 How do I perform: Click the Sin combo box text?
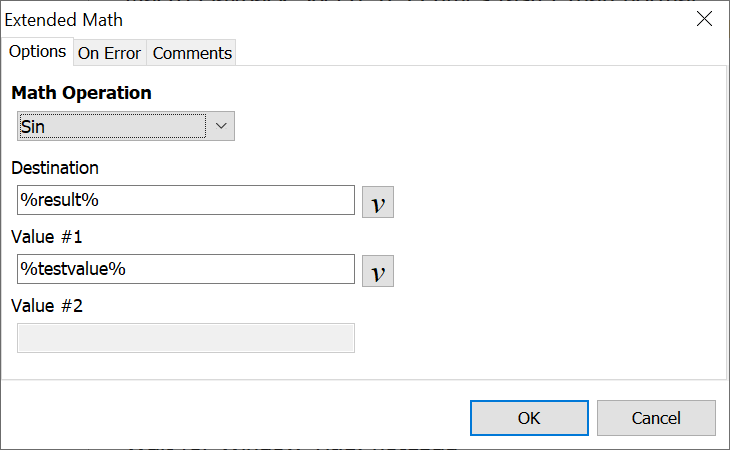coord(110,127)
